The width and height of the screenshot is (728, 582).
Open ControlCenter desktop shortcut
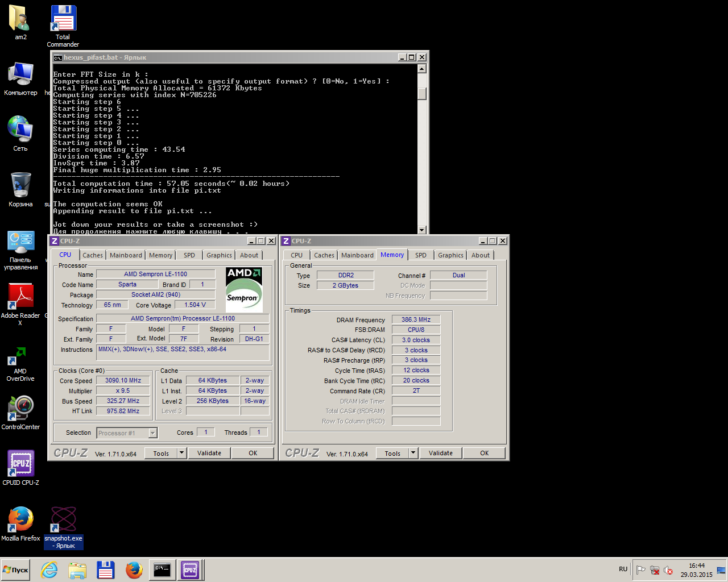(20, 413)
